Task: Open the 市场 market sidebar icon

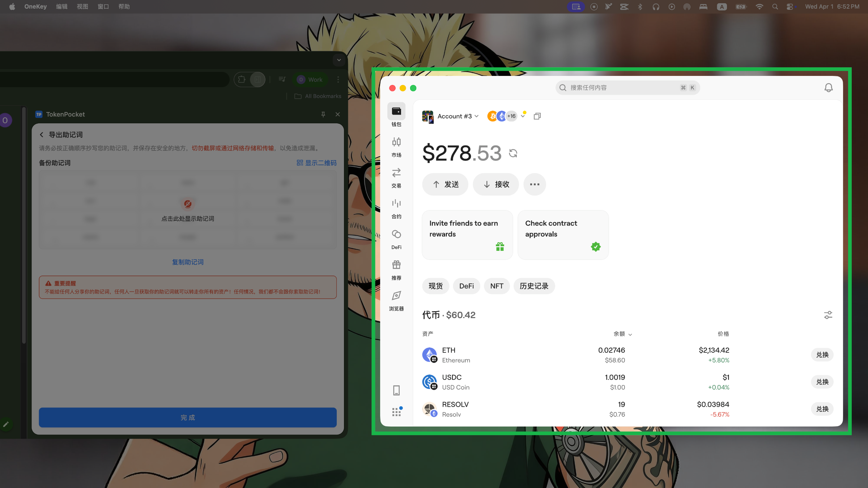Action: click(396, 142)
